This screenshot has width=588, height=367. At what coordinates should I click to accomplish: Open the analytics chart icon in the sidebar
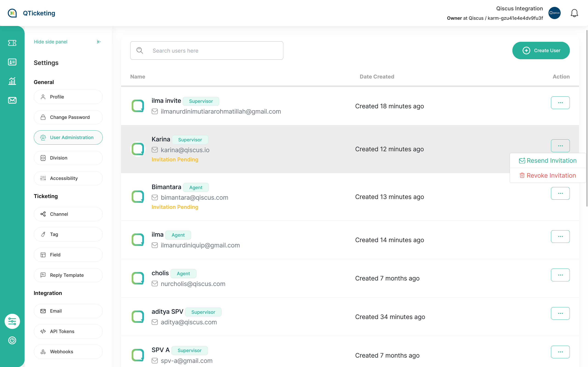coord(12,81)
